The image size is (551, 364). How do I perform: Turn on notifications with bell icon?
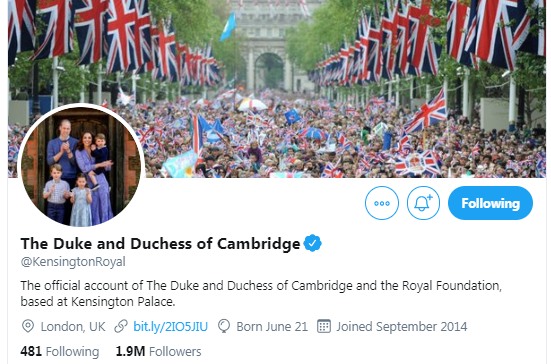tap(423, 203)
